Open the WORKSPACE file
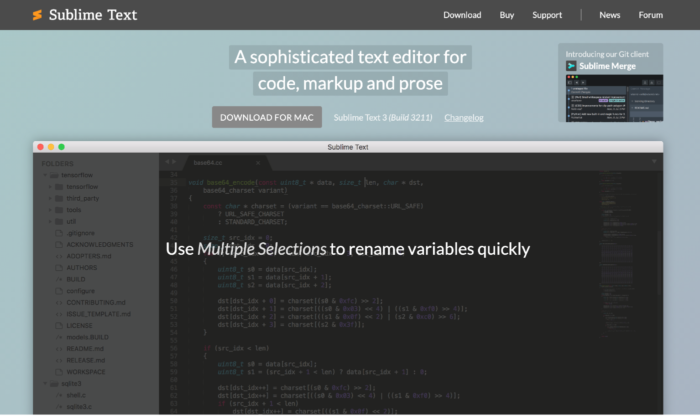This screenshot has width=700, height=420. (86, 372)
